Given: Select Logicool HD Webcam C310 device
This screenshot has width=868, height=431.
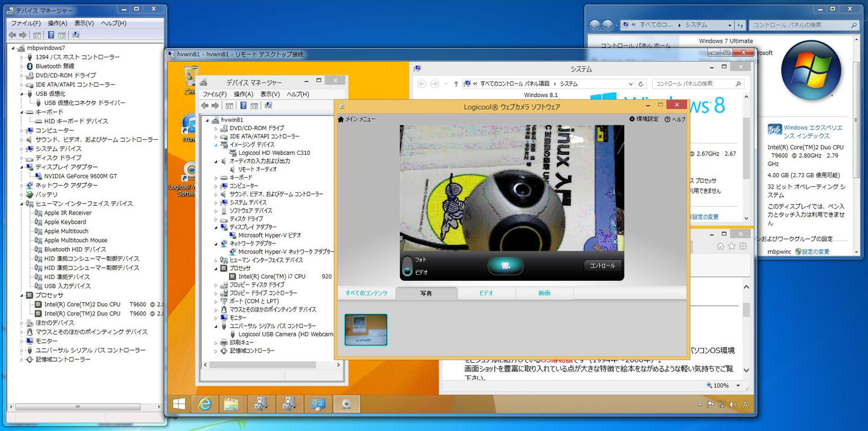Looking at the screenshot, I should pyautogui.click(x=274, y=153).
